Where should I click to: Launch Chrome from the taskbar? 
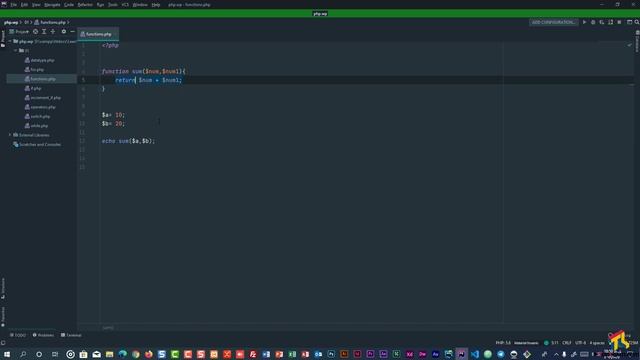136,354
